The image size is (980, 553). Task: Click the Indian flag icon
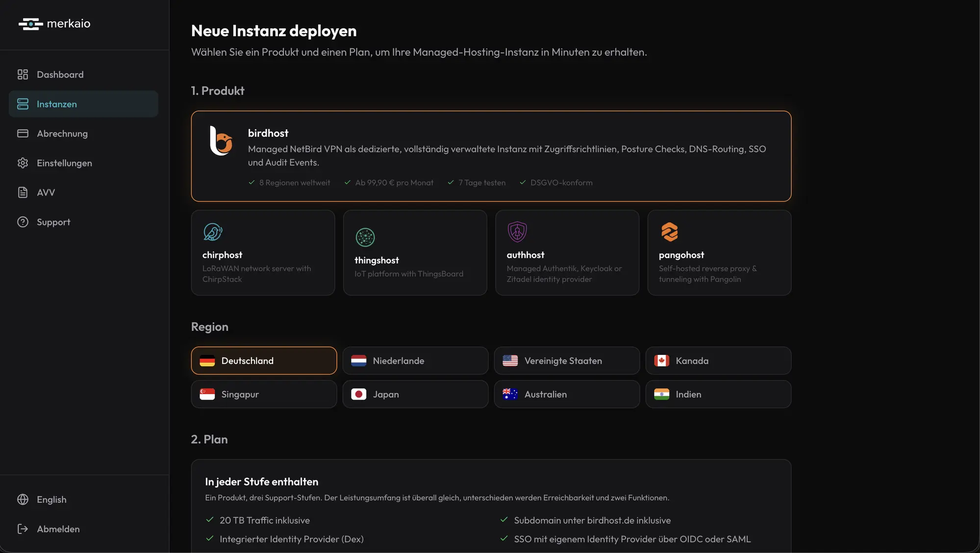(x=662, y=394)
